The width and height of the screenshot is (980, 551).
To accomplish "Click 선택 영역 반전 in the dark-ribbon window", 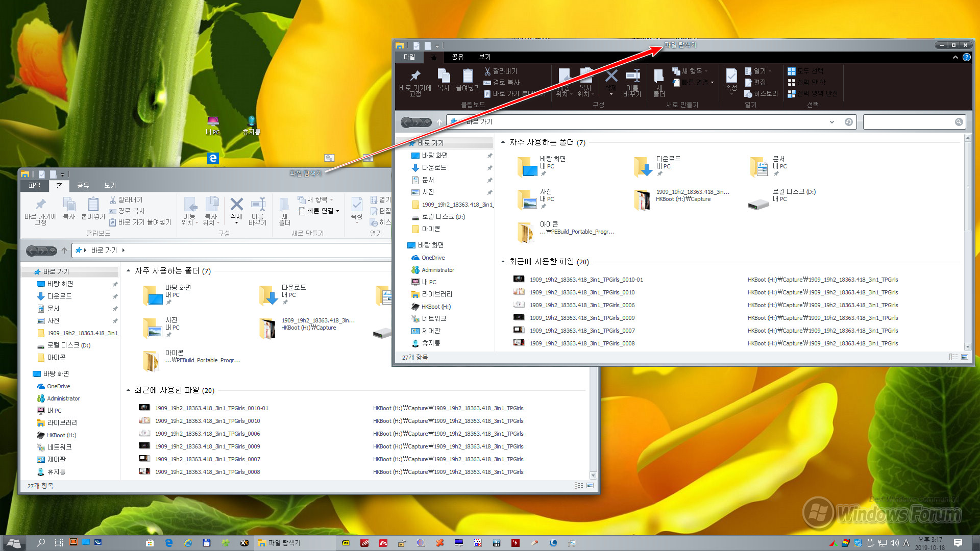I will coord(813,94).
